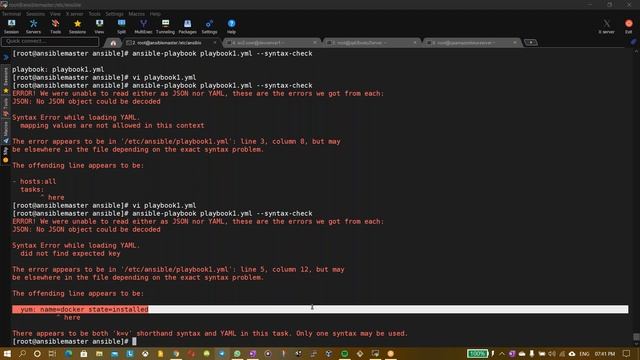Viewport: 640px width, 360px height.
Task: Open the Sessions side panel tab
Action: coord(6,80)
